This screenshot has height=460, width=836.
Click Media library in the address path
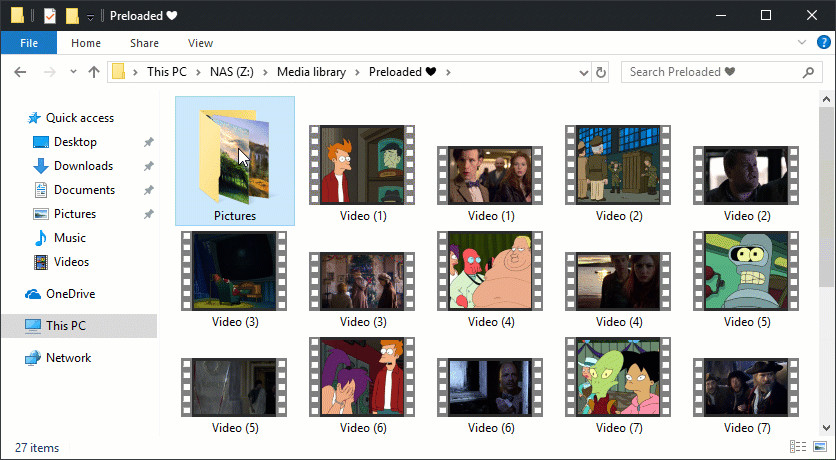tap(311, 72)
